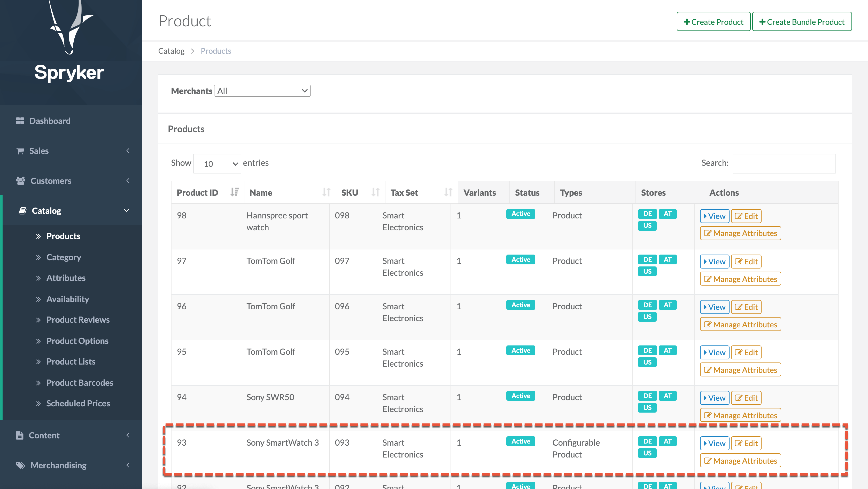Image resolution: width=868 pixels, height=489 pixels.
Task: Sort by Tax Set column icon
Action: pyautogui.click(x=448, y=192)
